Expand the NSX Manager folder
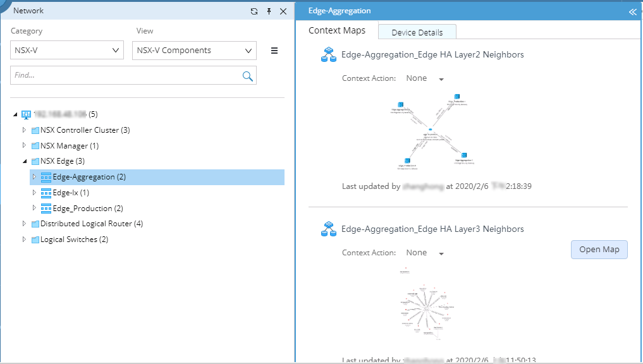This screenshot has width=643, height=364. [24, 145]
